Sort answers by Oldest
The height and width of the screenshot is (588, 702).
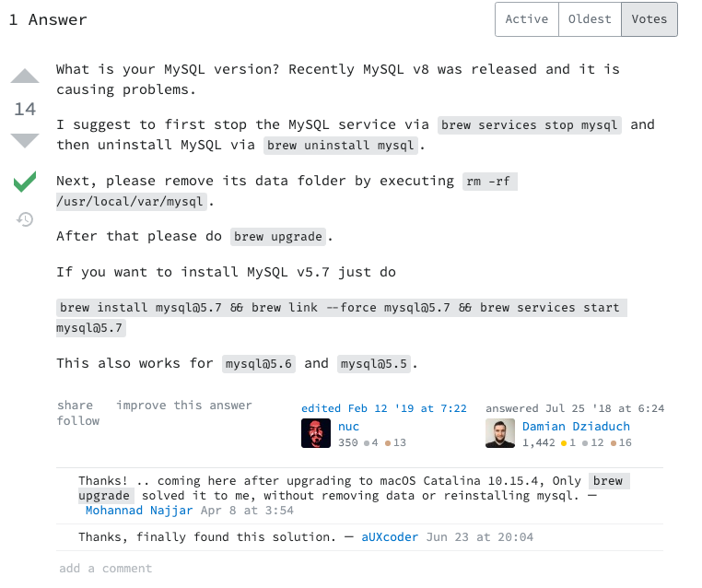[x=590, y=19]
